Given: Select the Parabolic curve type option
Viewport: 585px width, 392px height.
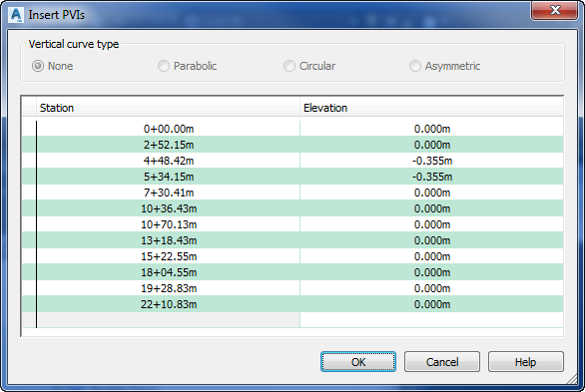Looking at the screenshot, I should [187, 66].
